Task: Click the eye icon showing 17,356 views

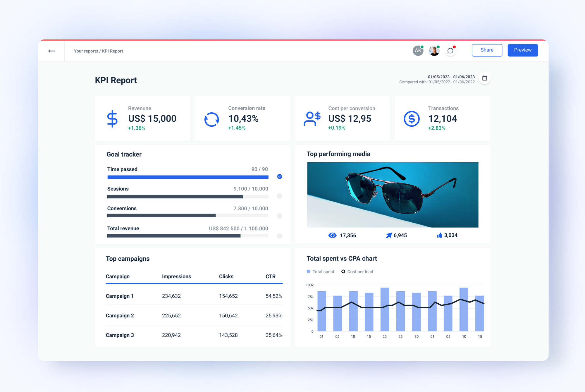Action: [x=332, y=235]
